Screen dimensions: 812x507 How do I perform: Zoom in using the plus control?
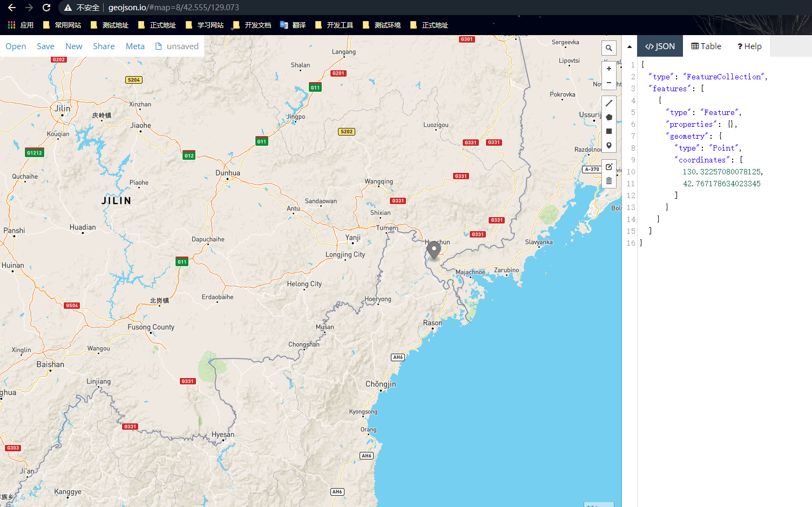coord(609,69)
